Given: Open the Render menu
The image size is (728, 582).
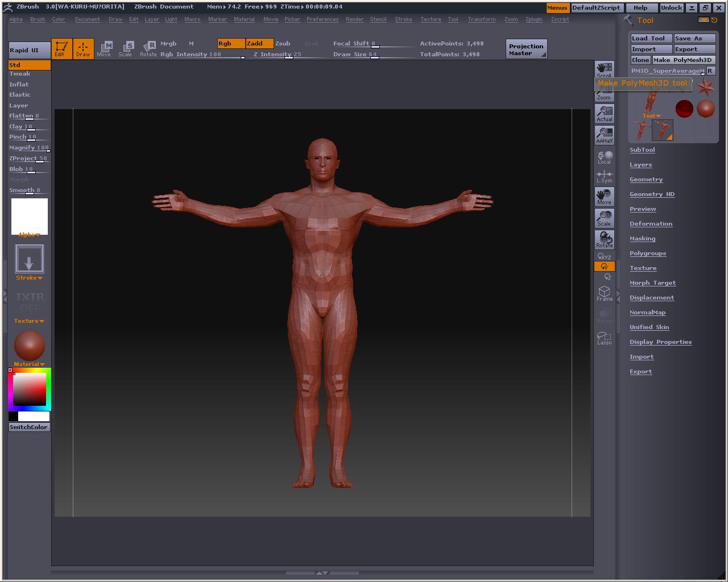Looking at the screenshot, I should click(x=354, y=19).
